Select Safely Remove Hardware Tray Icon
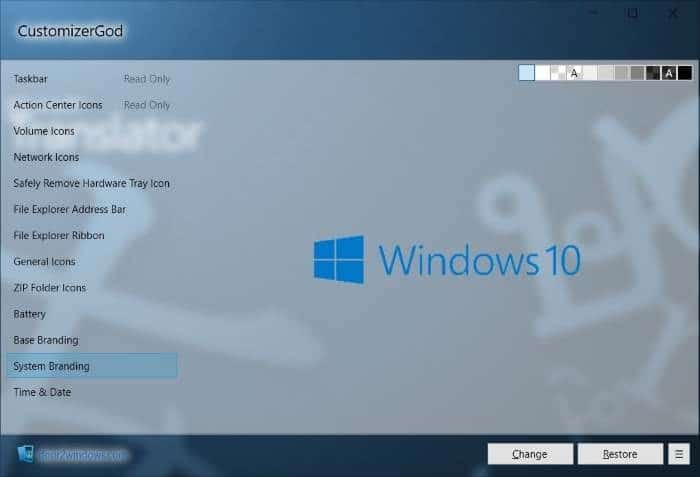The image size is (700, 477). 92,183
